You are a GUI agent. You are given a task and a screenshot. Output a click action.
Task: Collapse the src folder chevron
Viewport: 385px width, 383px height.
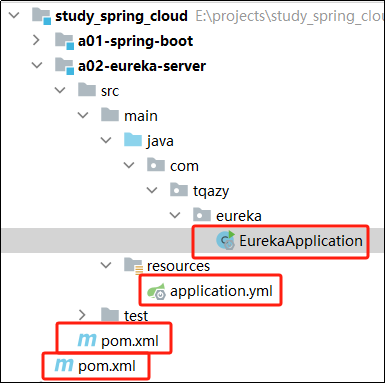pos(60,90)
